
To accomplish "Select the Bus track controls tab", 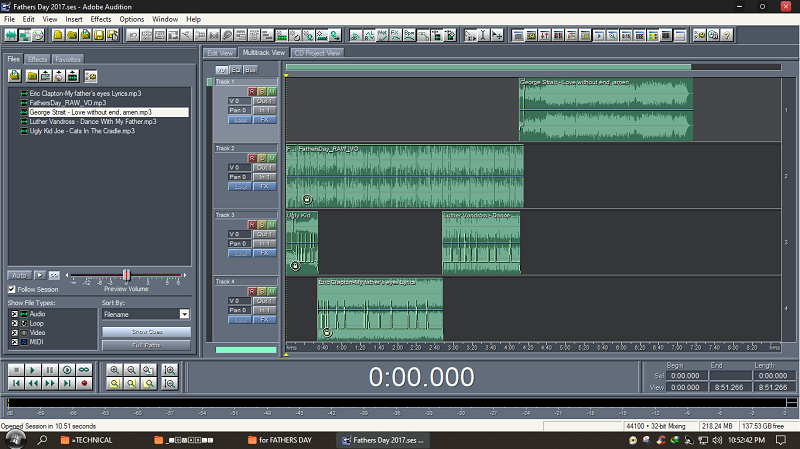I will click(250, 69).
